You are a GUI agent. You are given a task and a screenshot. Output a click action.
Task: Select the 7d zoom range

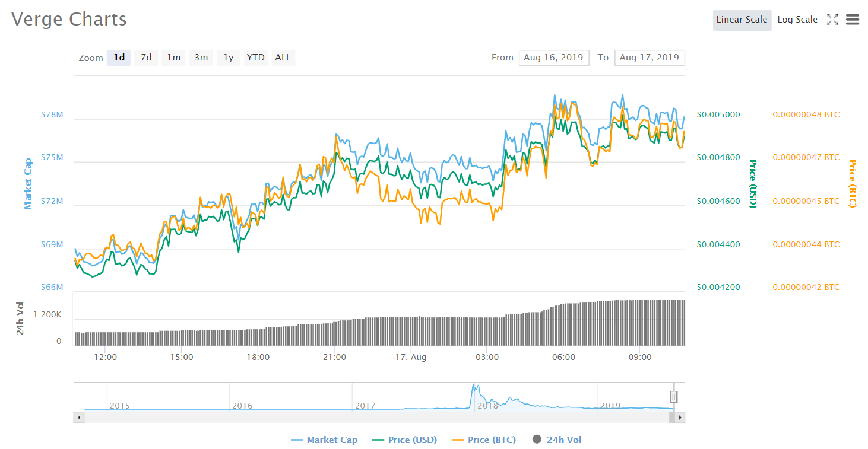146,58
